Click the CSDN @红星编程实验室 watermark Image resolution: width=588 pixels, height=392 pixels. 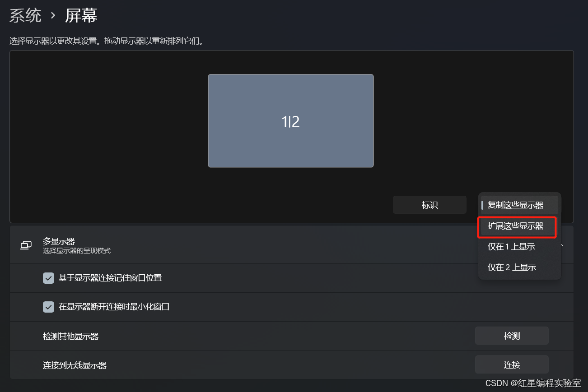coord(533,383)
